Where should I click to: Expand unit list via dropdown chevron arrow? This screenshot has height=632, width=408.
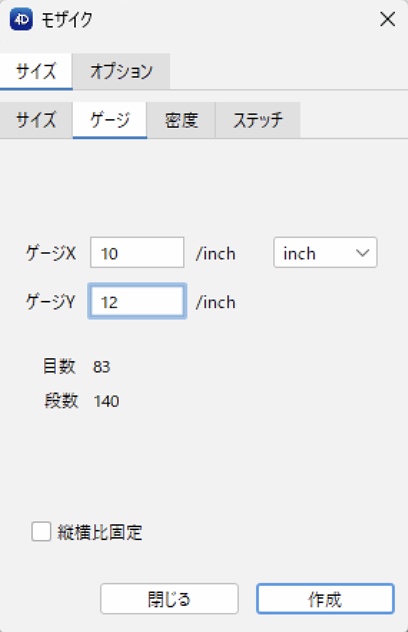[x=362, y=253]
